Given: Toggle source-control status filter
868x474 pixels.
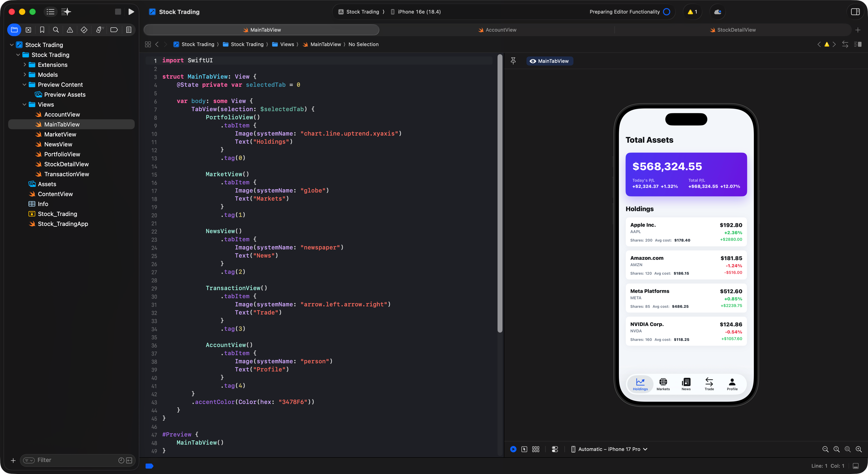Looking at the screenshot, I should click(129, 460).
